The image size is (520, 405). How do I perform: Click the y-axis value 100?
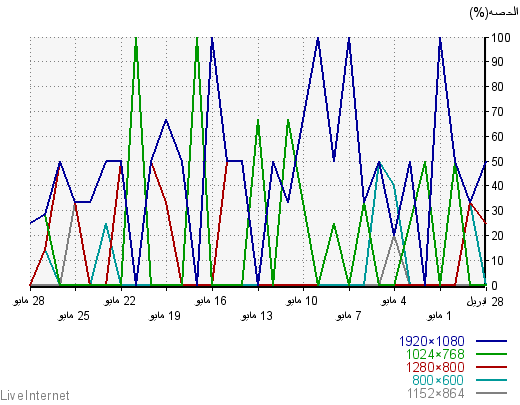click(501, 38)
